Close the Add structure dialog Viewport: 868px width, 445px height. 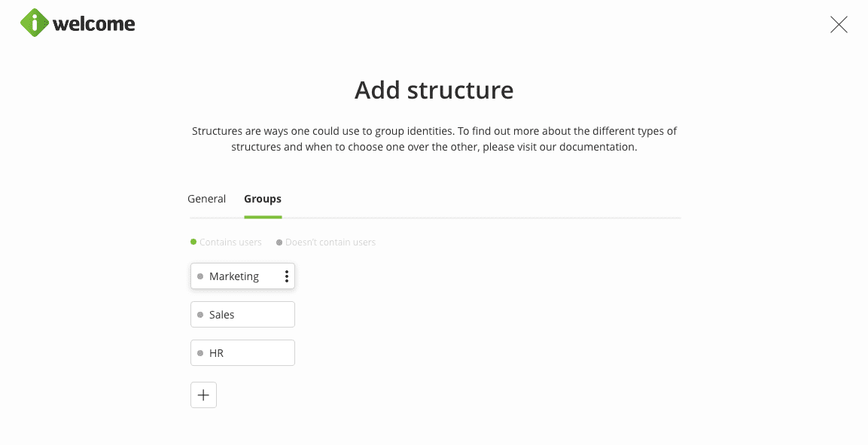pyautogui.click(x=839, y=25)
